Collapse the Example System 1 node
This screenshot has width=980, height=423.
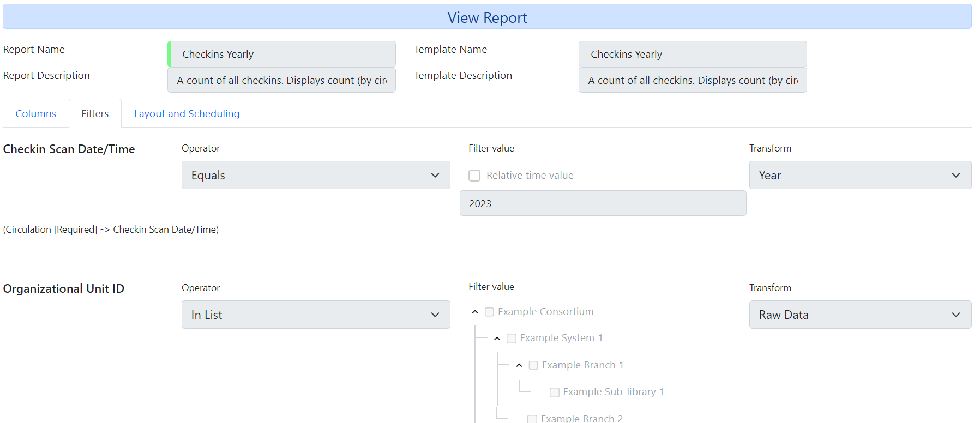(x=497, y=339)
